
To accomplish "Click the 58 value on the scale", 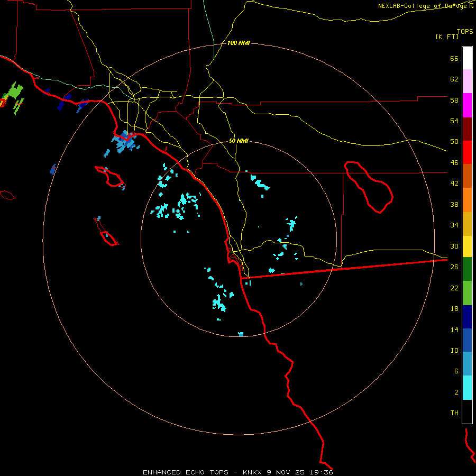I will 454,100.
